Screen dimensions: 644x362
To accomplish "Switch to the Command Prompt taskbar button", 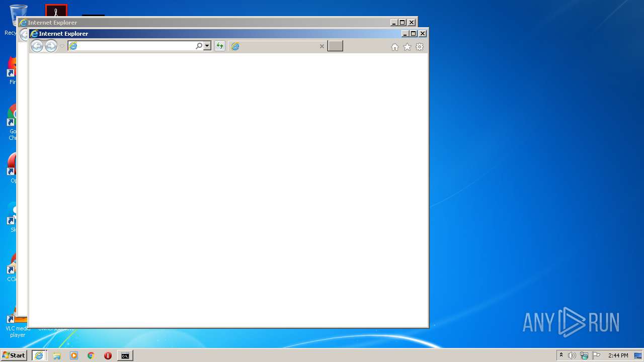I will (125, 355).
